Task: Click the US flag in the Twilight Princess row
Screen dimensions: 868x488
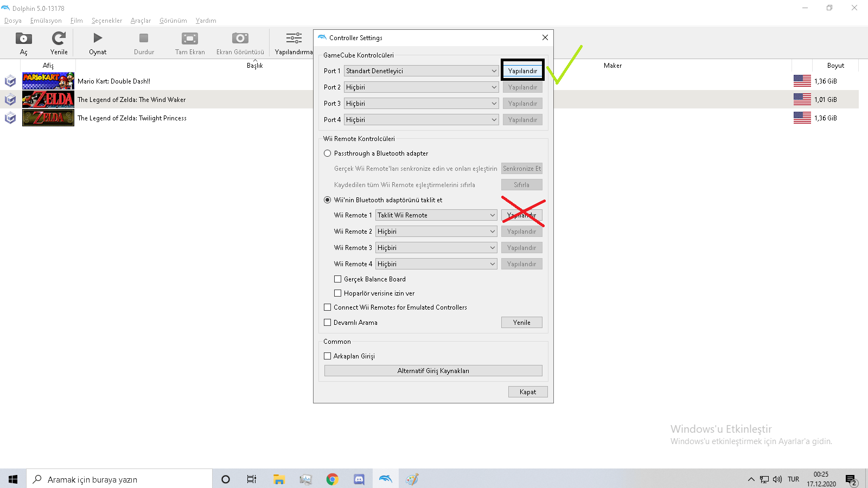Action: click(802, 118)
